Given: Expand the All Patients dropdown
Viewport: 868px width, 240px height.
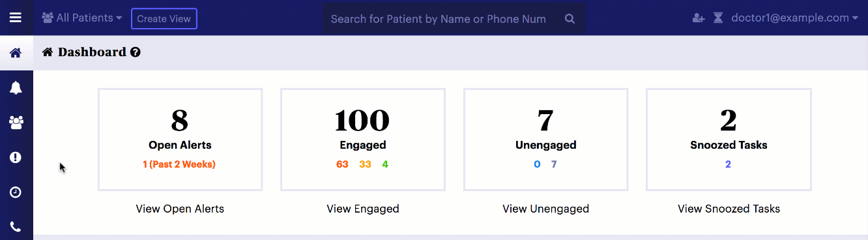Looking at the screenshot, I should coord(82,18).
